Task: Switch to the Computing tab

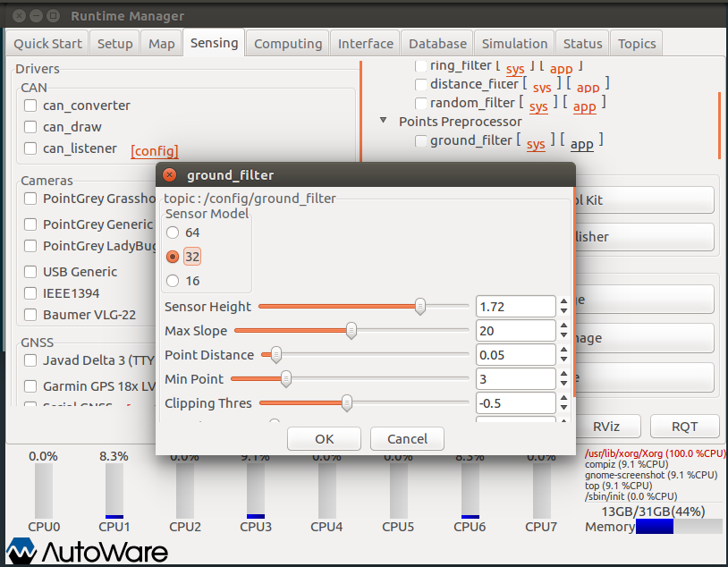Action: coord(287,42)
